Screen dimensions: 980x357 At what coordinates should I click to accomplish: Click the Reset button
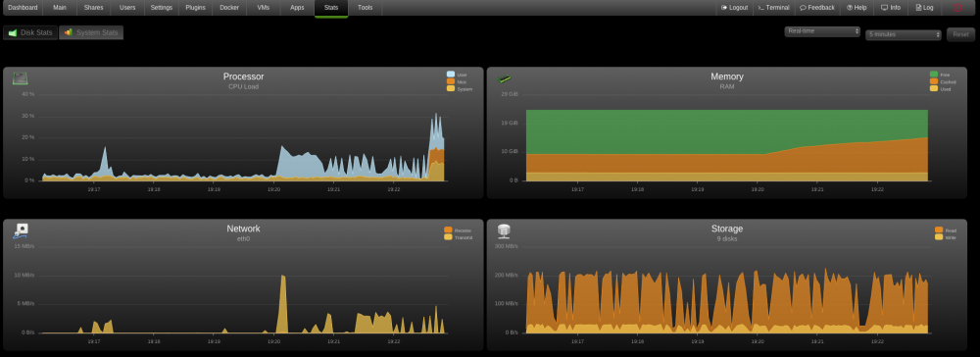[x=960, y=34]
